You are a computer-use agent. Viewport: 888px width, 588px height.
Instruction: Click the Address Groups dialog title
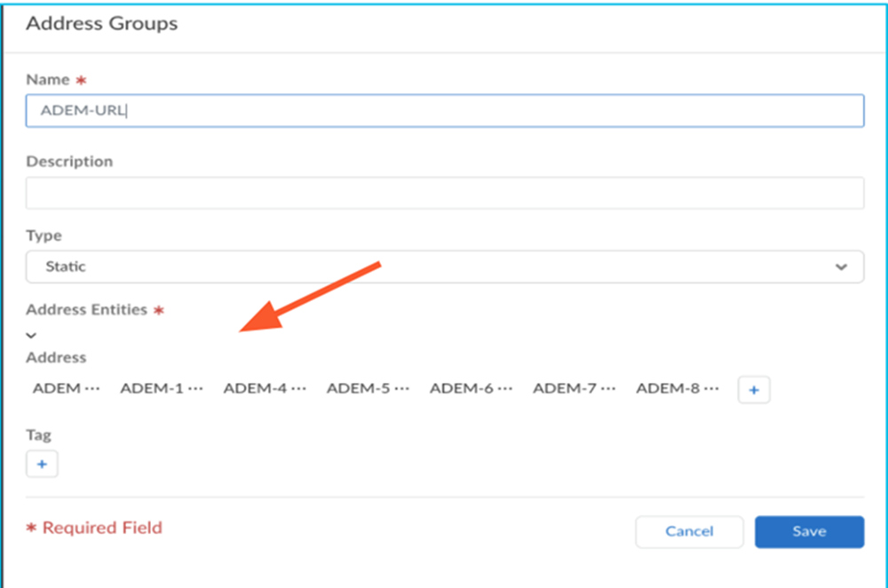point(101,24)
